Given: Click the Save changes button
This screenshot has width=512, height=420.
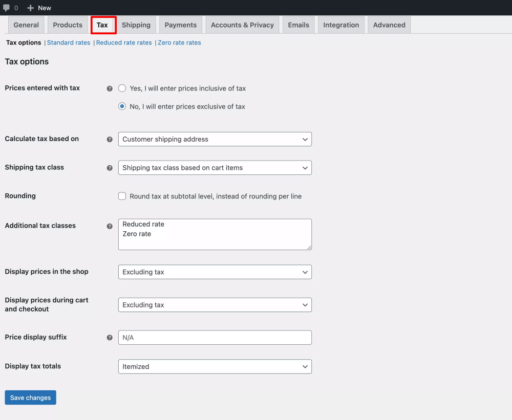Looking at the screenshot, I should click(x=30, y=397).
